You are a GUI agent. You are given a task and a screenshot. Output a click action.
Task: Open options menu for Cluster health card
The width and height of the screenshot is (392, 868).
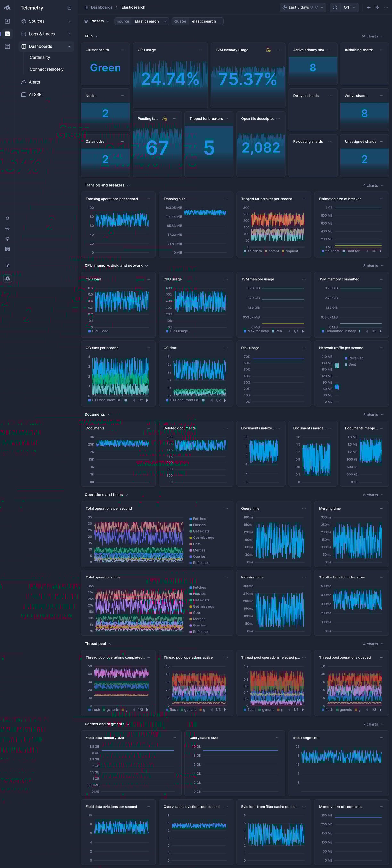(122, 50)
